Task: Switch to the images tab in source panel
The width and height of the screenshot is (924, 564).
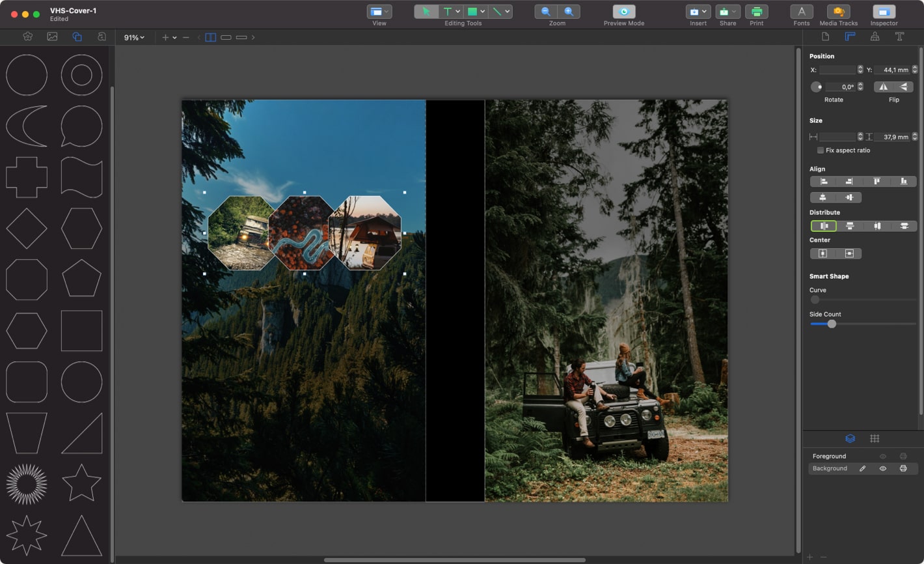Action: click(52, 36)
